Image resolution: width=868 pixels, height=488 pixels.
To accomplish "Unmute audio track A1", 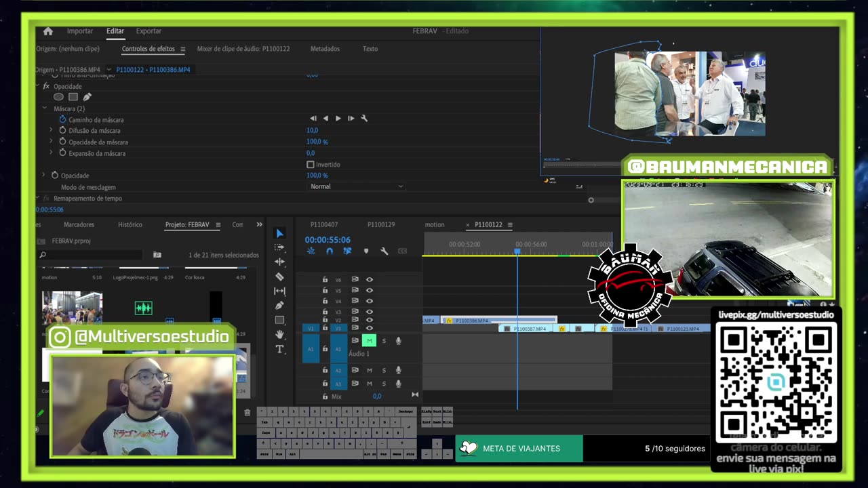I will click(369, 341).
